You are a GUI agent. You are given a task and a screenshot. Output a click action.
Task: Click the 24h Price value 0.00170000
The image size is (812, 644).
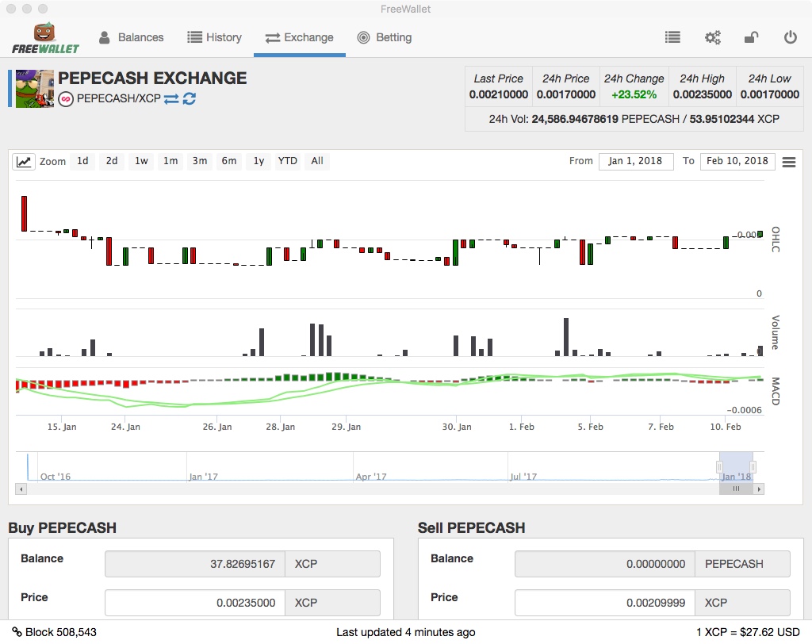[x=566, y=94]
